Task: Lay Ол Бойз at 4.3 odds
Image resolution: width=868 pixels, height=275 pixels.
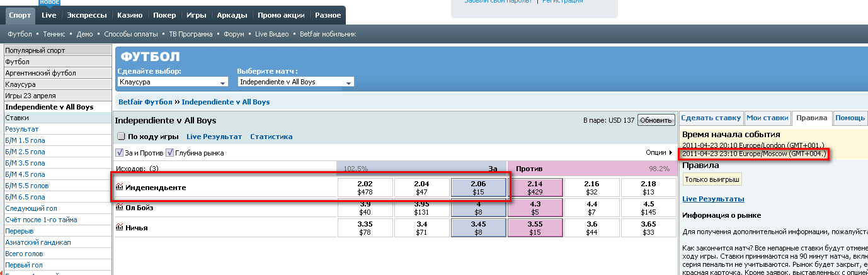Action: pyautogui.click(x=535, y=208)
